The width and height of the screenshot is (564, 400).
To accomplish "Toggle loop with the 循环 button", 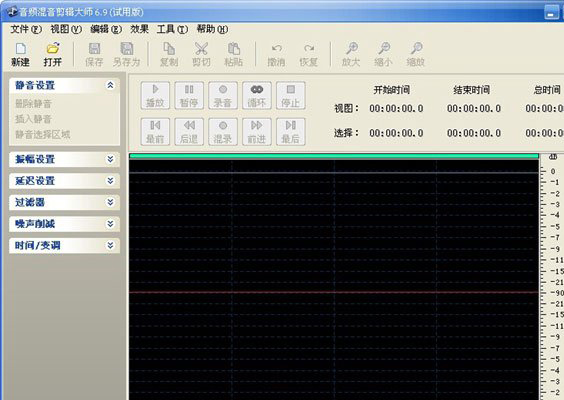I will [257, 95].
